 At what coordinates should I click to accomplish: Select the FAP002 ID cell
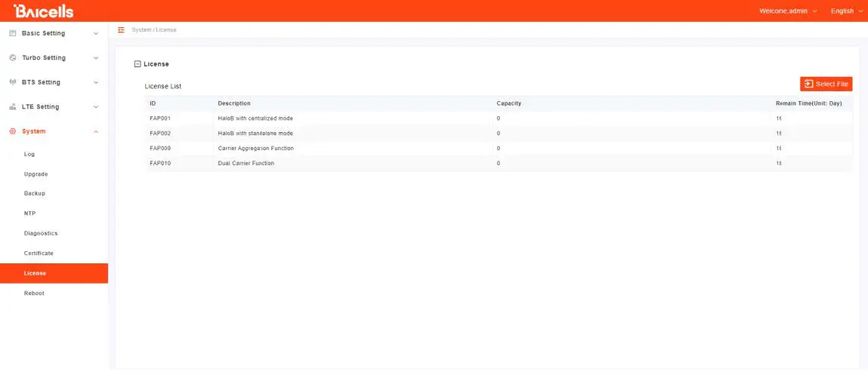coord(160,134)
